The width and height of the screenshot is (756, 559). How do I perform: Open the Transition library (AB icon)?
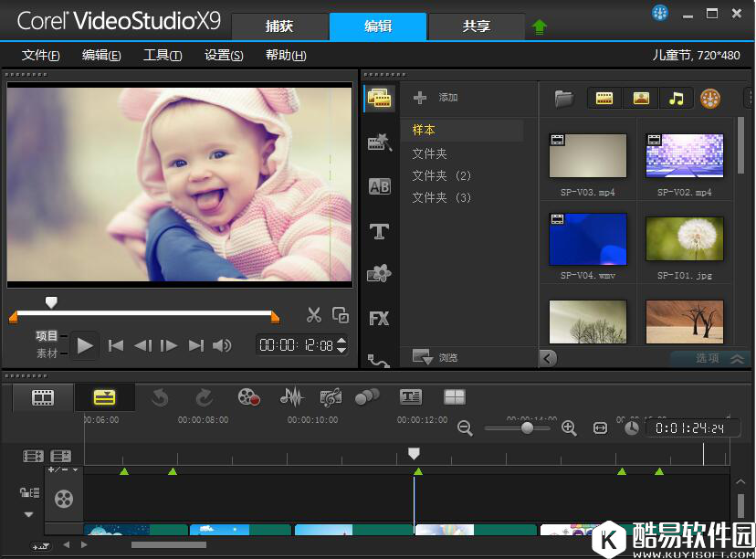(379, 187)
